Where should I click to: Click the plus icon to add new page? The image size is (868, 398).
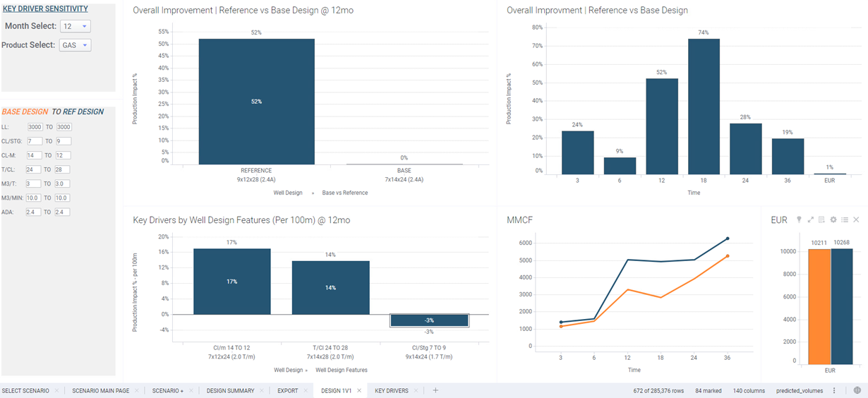coord(435,390)
